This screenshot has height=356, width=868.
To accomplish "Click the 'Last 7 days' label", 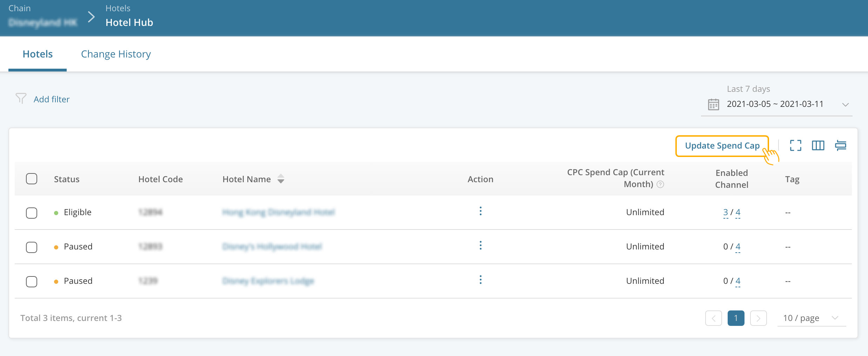I will tap(748, 89).
